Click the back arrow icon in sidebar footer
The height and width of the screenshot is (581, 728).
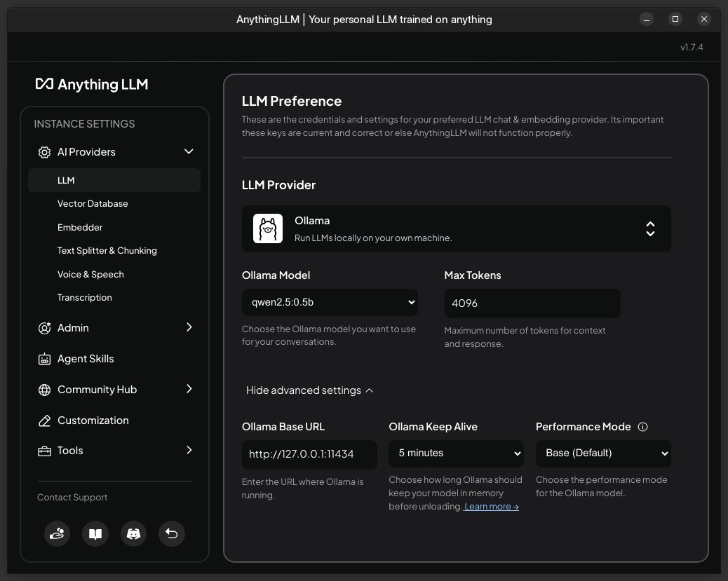171,534
